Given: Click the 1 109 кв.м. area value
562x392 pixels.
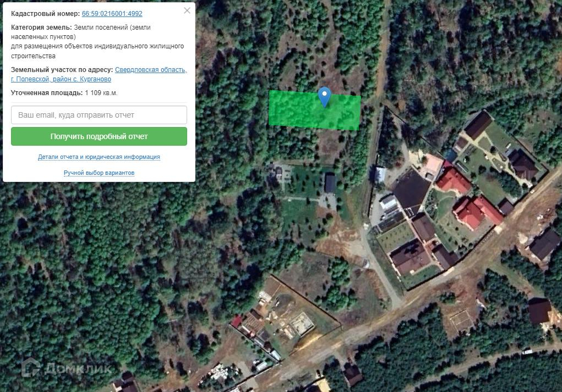Looking at the screenshot, I should [101, 93].
